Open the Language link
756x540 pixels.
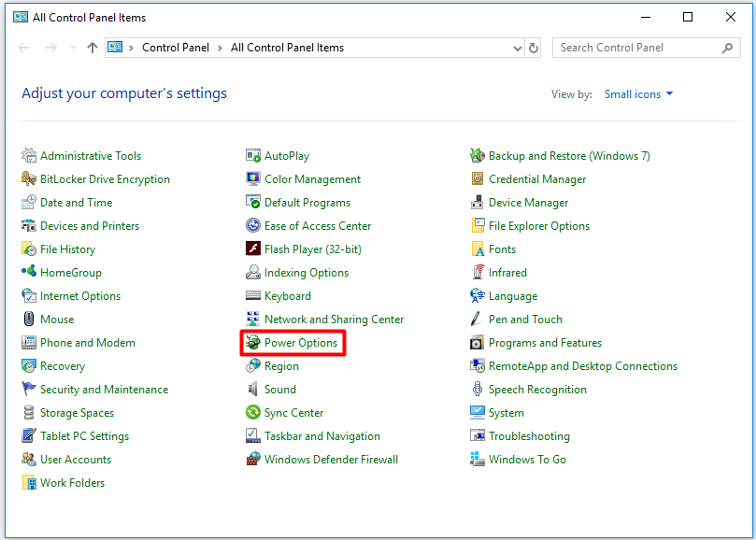513,296
